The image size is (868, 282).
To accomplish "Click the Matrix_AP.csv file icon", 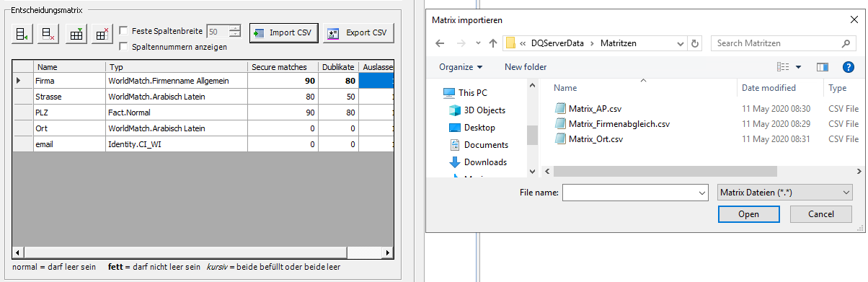I will click(560, 109).
